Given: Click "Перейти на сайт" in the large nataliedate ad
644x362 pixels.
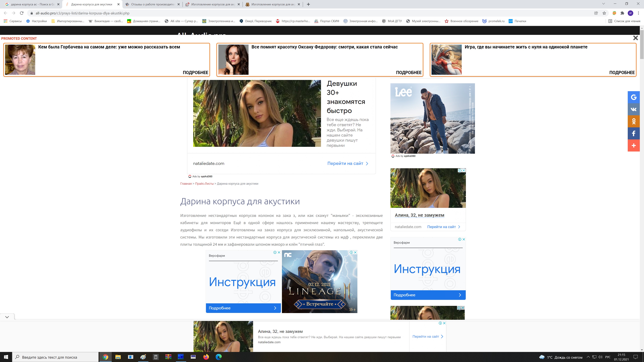Looking at the screenshot, I should pyautogui.click(x=348, y=163).
